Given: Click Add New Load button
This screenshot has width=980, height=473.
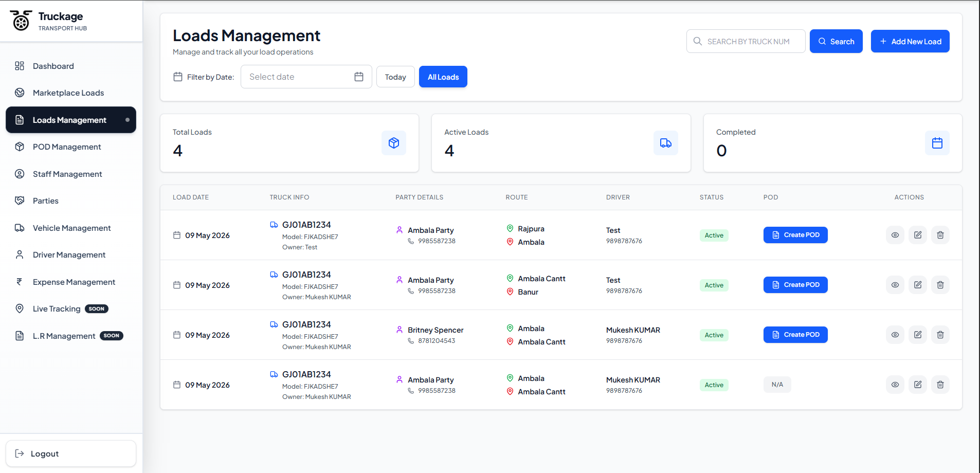Looking at the screenshot, I should click(910, 41).
